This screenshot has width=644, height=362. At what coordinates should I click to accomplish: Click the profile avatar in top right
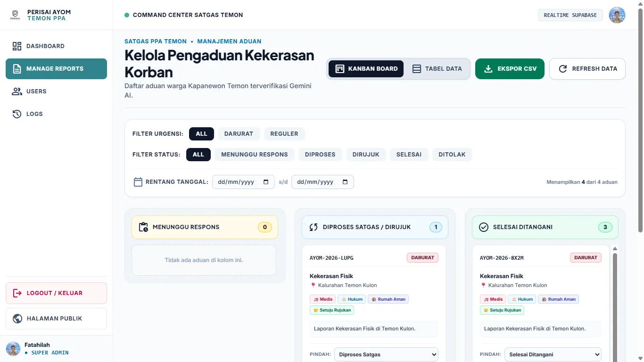(x=617, y=15)
